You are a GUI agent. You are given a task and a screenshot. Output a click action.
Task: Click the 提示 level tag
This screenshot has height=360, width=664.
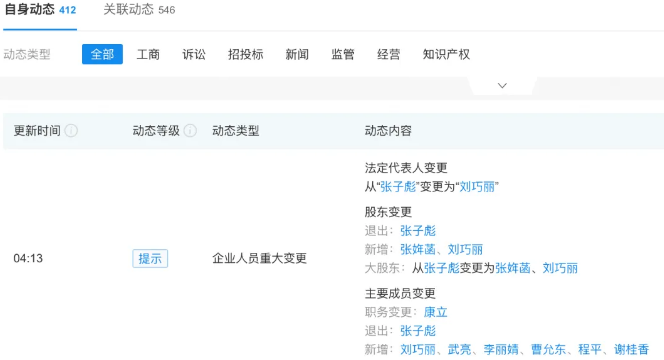[150, 258]
